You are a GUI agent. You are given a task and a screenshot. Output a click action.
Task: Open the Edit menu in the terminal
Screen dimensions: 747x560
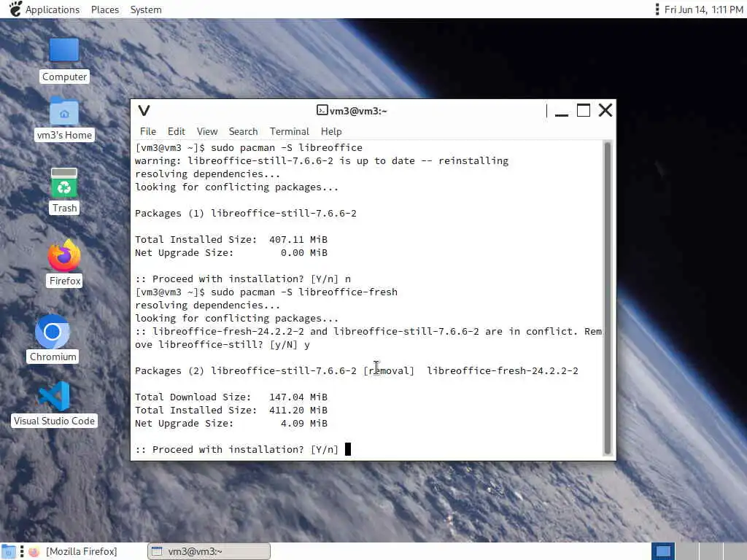tap(177, 131)
